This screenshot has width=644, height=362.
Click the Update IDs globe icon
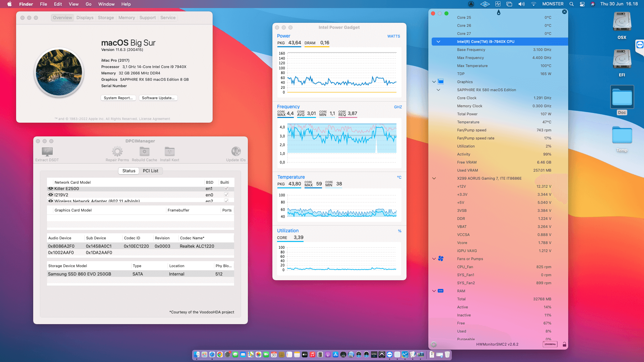236,152
